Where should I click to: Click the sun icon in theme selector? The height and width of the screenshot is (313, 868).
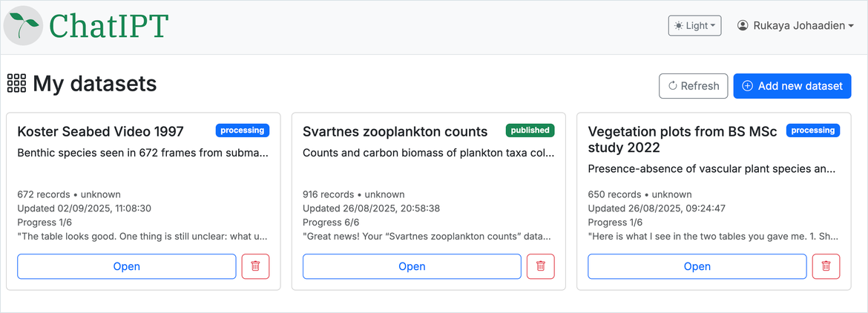click(678, 25)
